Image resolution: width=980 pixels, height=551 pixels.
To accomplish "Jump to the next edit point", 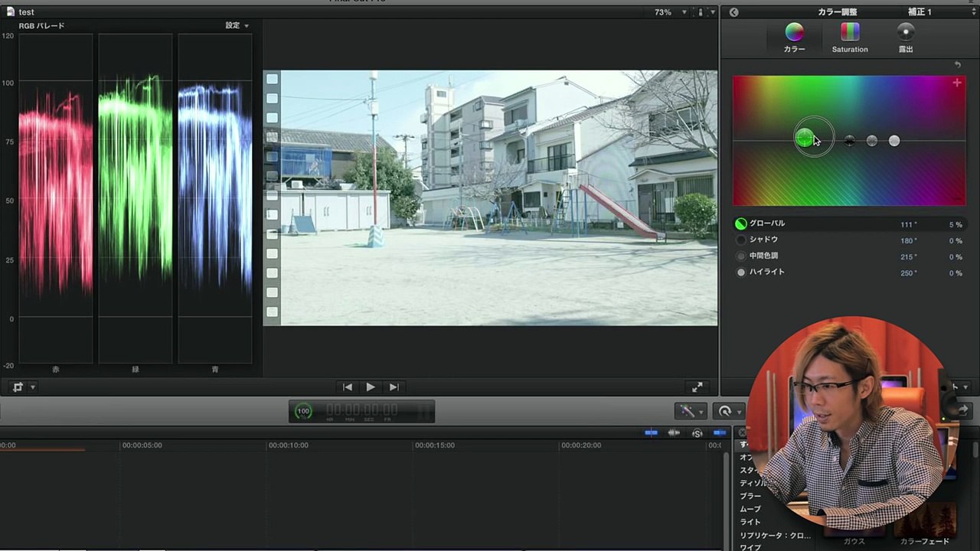I will point(394,387).
